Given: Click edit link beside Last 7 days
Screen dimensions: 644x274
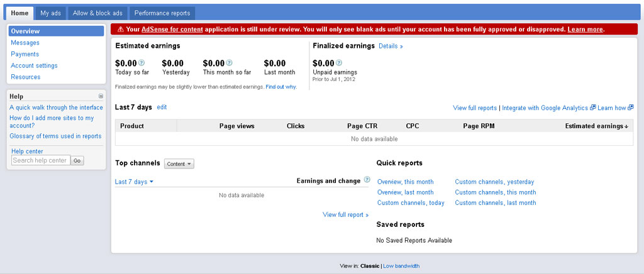Looking at the screenshot, I should [162, 107].
